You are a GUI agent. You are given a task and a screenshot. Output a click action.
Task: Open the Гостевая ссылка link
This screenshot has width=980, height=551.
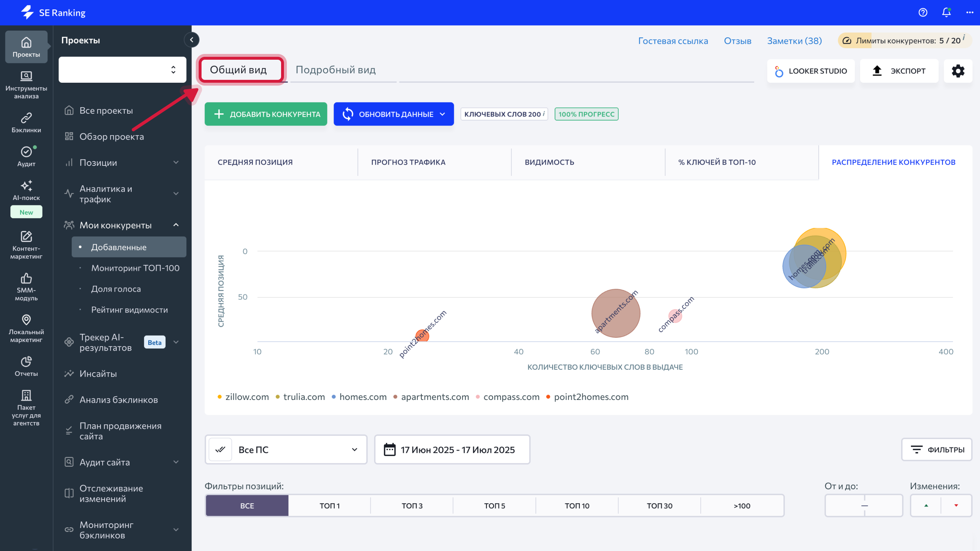tap(673, 41)
